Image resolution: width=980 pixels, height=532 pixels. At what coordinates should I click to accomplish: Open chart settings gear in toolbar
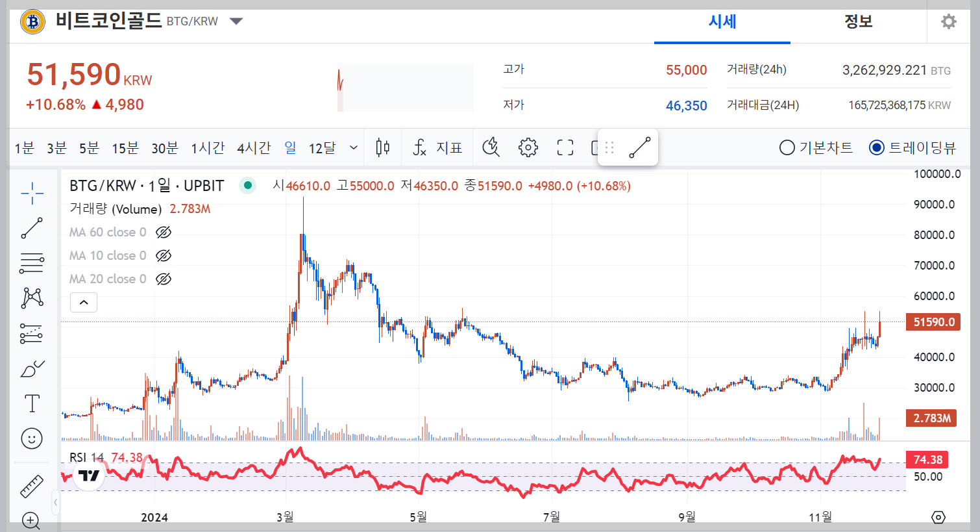tap(528, 148)
